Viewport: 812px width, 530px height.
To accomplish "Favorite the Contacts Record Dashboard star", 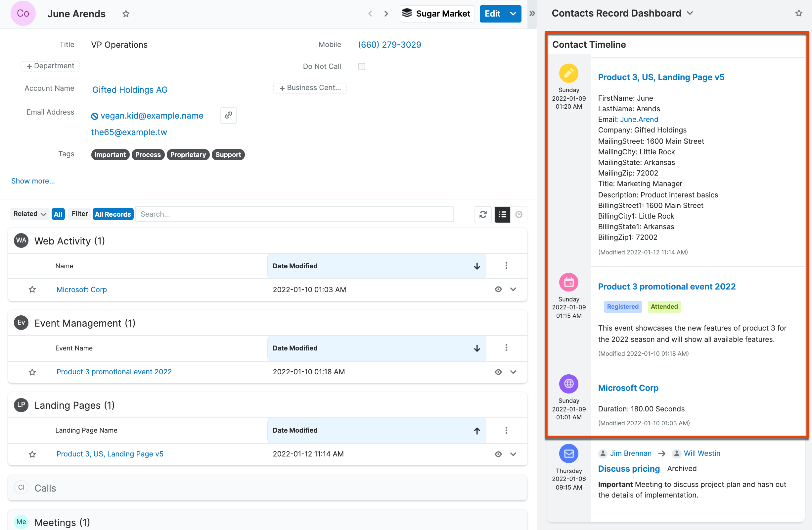I will coord(798,13).
